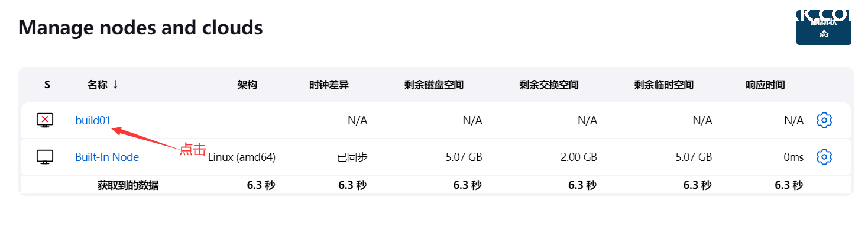Screen dimensions: 868x238
Task: Click the 刷新状态 refresh button
Action: 824,27
